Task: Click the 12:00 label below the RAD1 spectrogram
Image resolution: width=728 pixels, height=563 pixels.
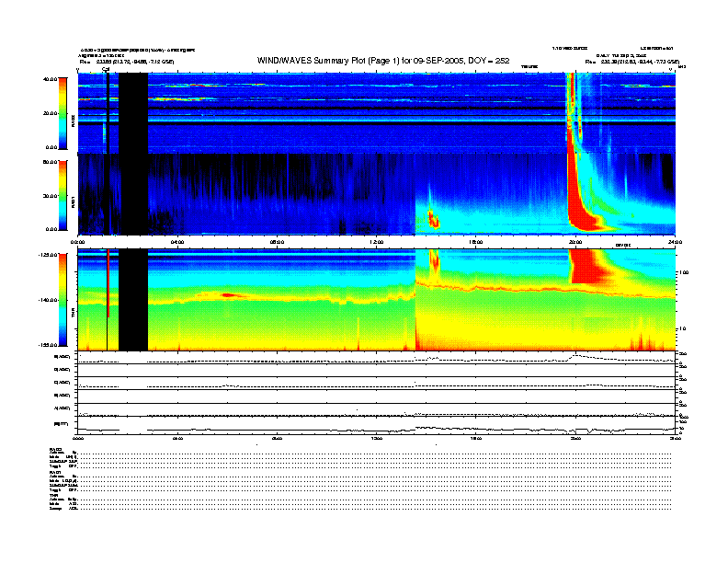Action: 377,242
